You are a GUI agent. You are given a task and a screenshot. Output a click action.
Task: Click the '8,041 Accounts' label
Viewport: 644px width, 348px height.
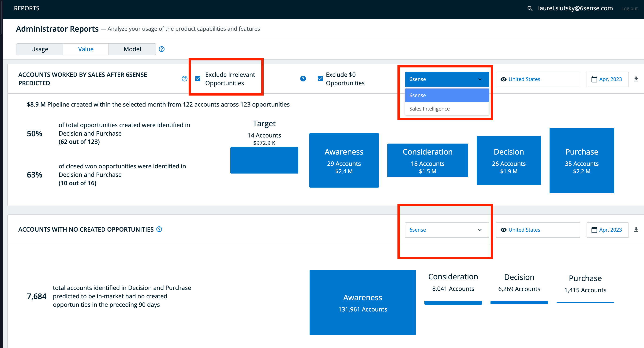click(x=453, y=289)
